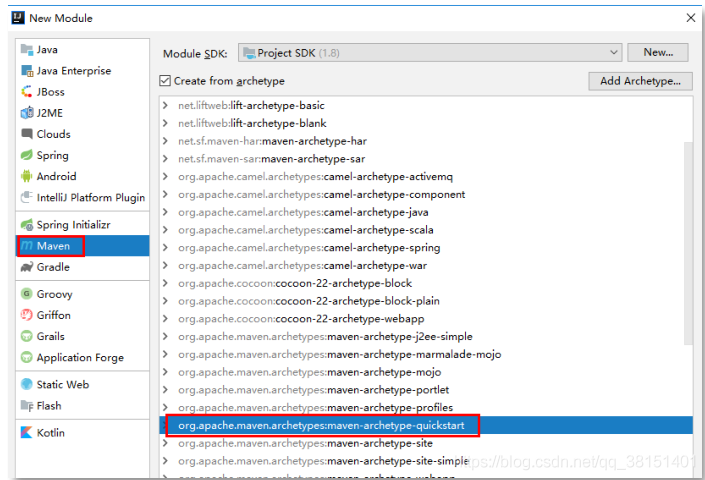Select the Clouds icon
Image resolution: width=705 pixels, height=480 pixels.
27,134
